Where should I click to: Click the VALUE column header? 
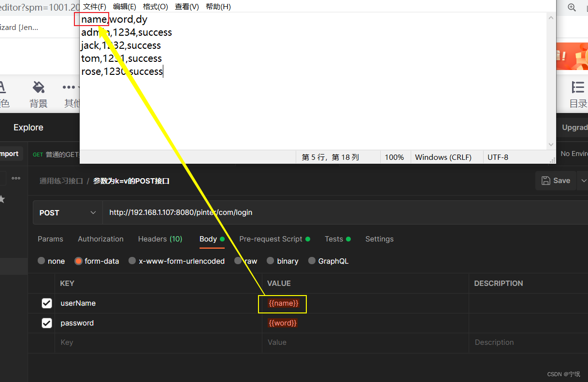[x=279, y=283]
